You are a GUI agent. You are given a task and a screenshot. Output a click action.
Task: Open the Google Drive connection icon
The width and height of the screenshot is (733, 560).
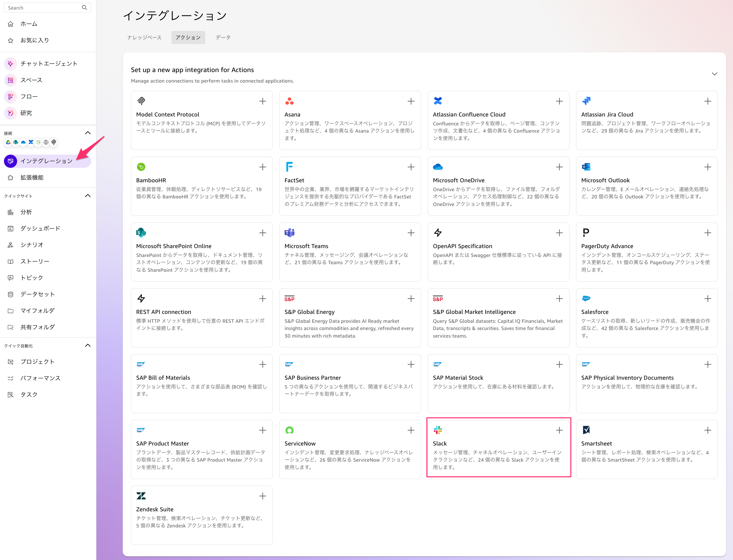[x=8, y=142]
